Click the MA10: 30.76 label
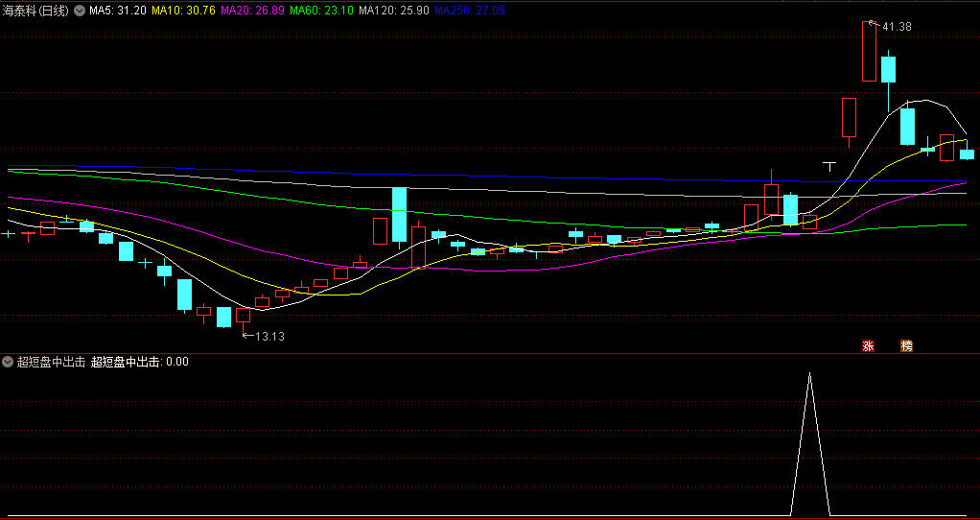The width and height of the screenshot is (980, 520). 184,11
